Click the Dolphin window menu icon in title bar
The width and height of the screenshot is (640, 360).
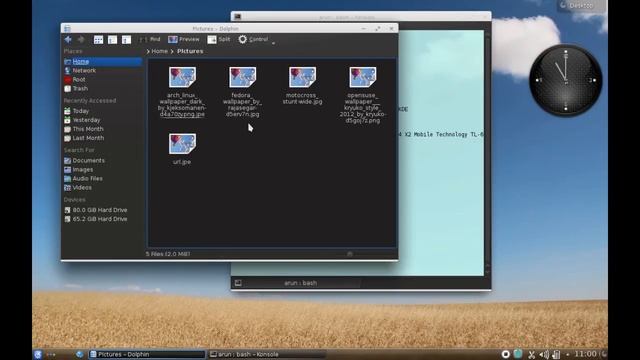tap(67, 29)
